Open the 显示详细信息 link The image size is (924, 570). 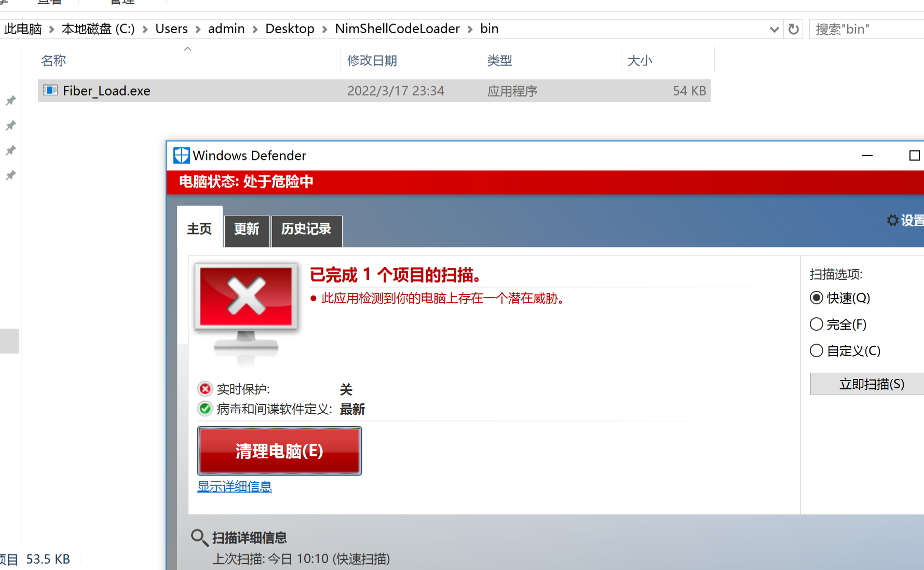point(235,486)
